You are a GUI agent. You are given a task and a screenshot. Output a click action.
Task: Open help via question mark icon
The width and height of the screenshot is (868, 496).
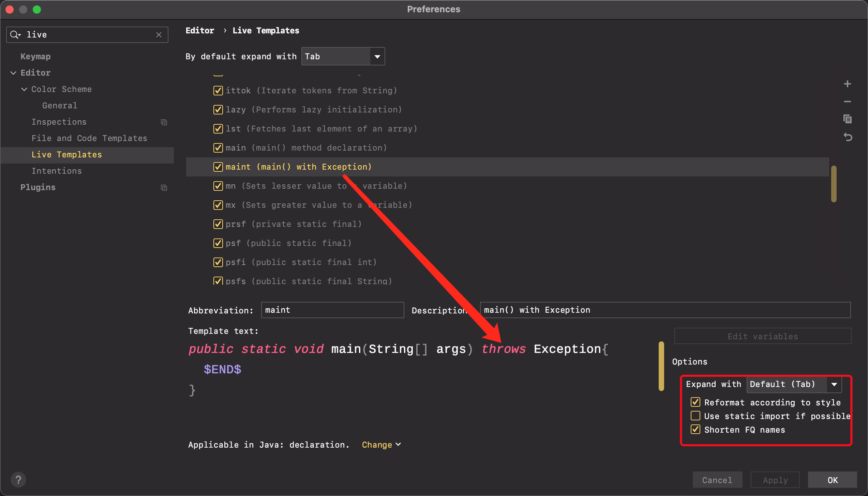[x=19, y=479]
